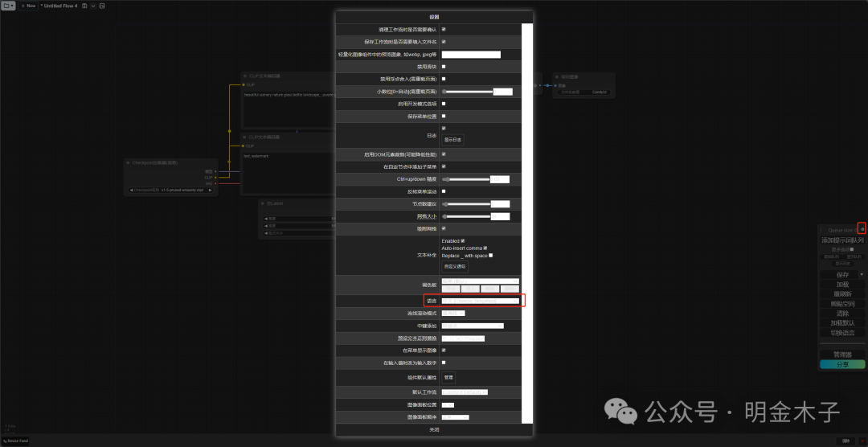Click the 保存 button in the queue panel
This screenshot has width=868, height=447.
click(x=838, y=275)
